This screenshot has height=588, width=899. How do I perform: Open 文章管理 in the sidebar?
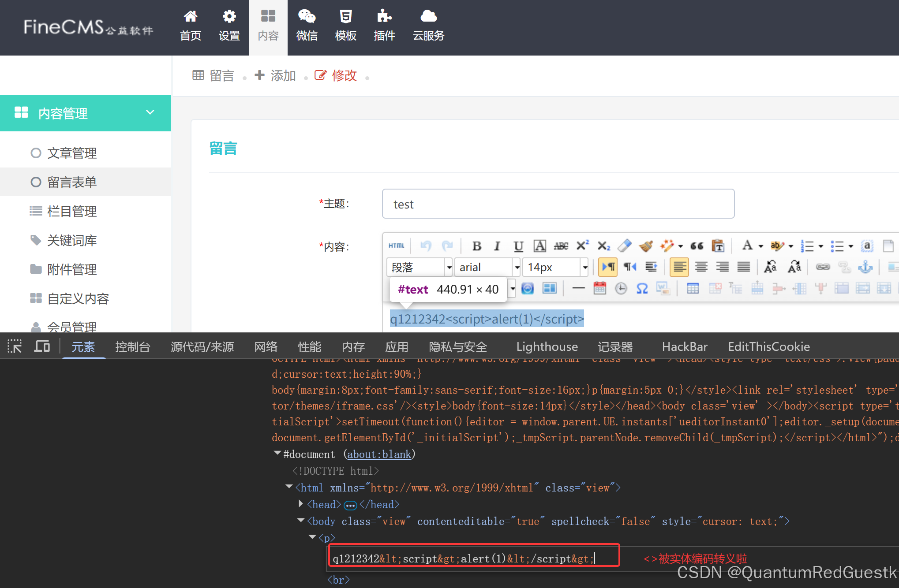[x=72, y=153]
